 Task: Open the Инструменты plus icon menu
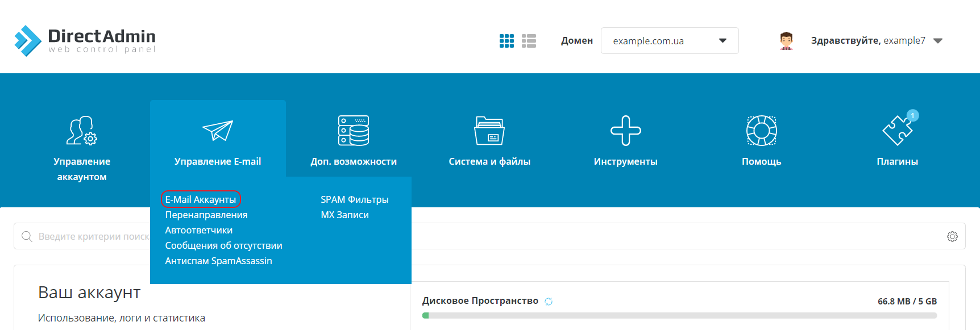[625, 131]
